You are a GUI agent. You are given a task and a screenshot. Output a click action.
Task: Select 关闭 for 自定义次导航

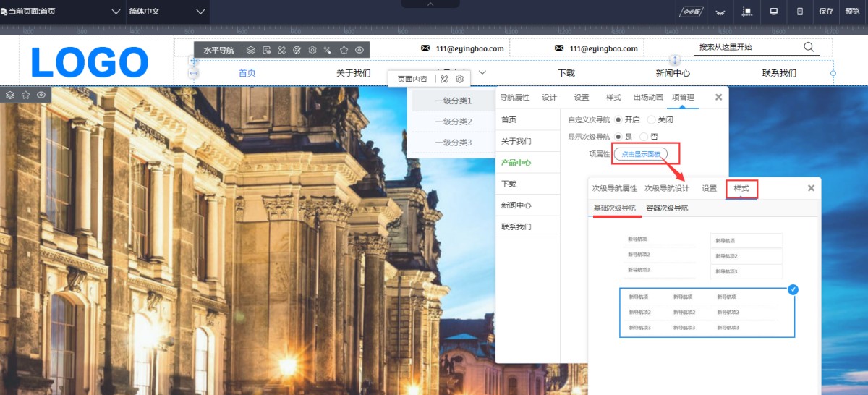pyautogui.click(x=652, y=119)
